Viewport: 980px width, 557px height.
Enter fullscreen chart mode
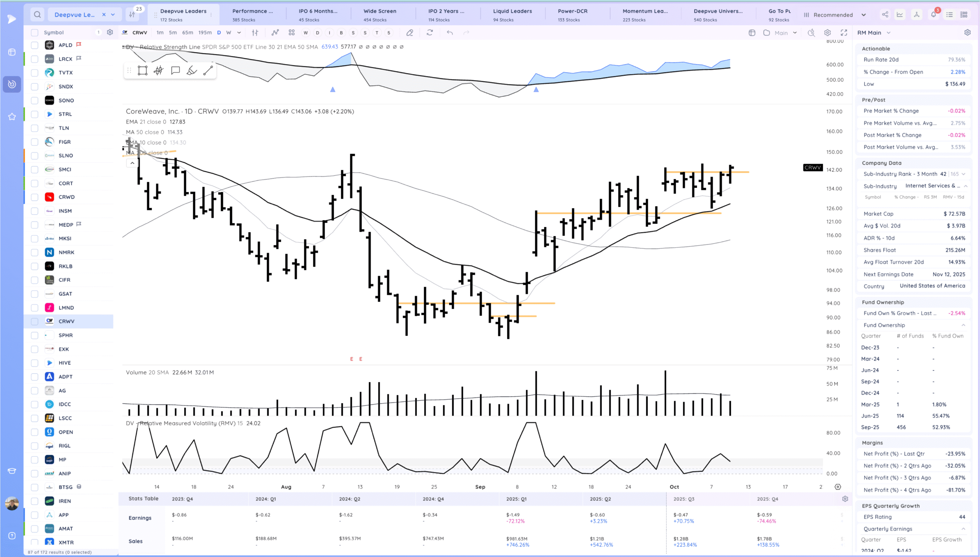[x=844, y=33]
